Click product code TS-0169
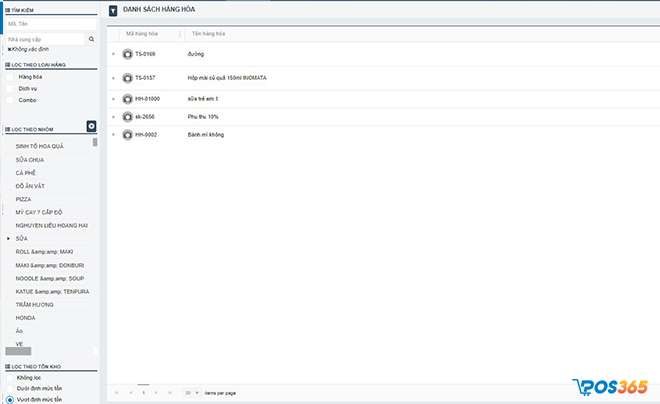 coord(145,54)
